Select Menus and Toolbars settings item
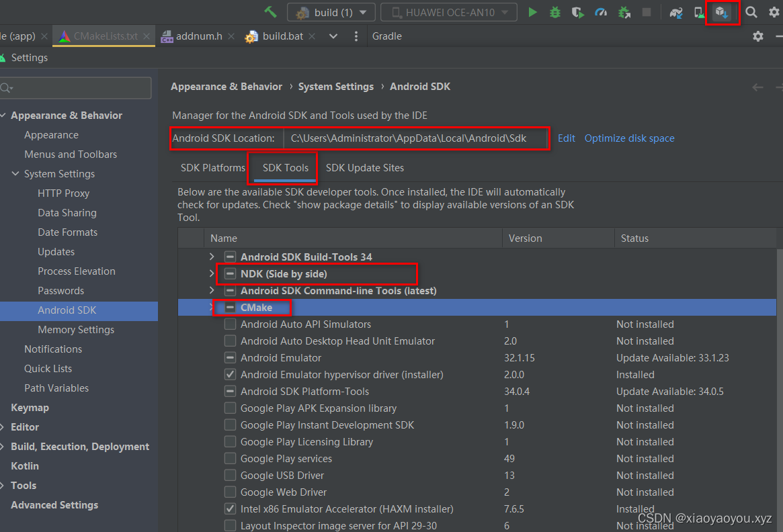The height and width of the screenshot is (532, 783). 71,154
